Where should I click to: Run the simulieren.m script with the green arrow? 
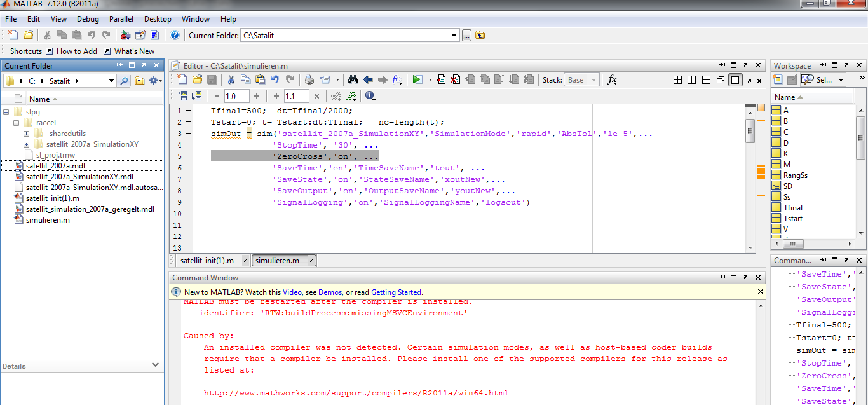[417, 79]
